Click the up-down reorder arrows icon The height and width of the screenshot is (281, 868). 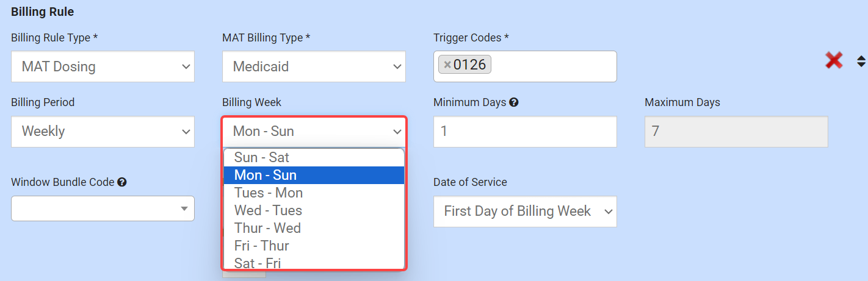coord(861,61)
